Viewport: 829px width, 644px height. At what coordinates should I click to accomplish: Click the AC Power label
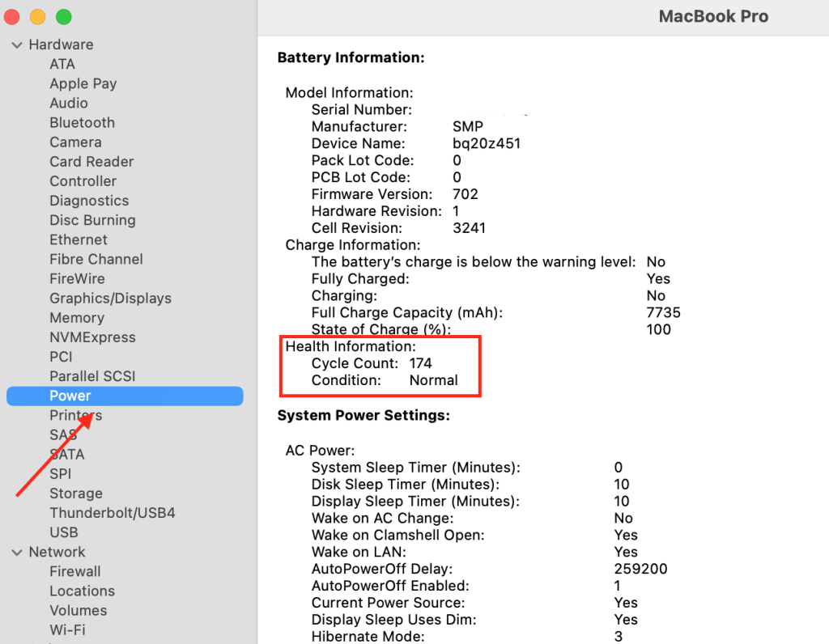click(x=321, y=451)
